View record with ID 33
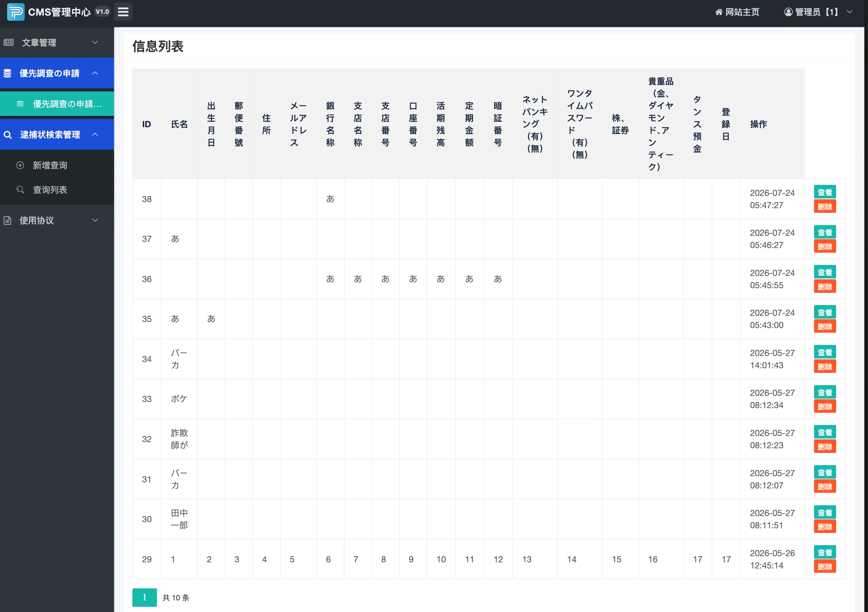868x612 pixels. 825,392
